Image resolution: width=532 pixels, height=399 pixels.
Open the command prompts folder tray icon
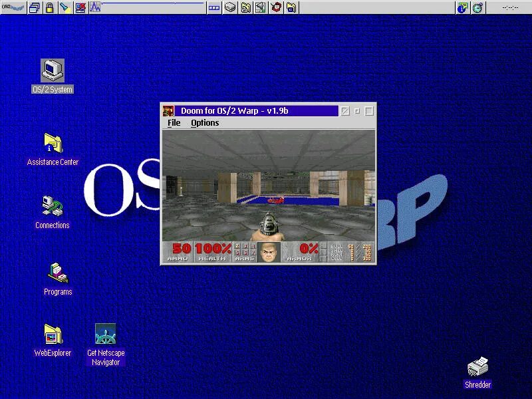[291, 7]
